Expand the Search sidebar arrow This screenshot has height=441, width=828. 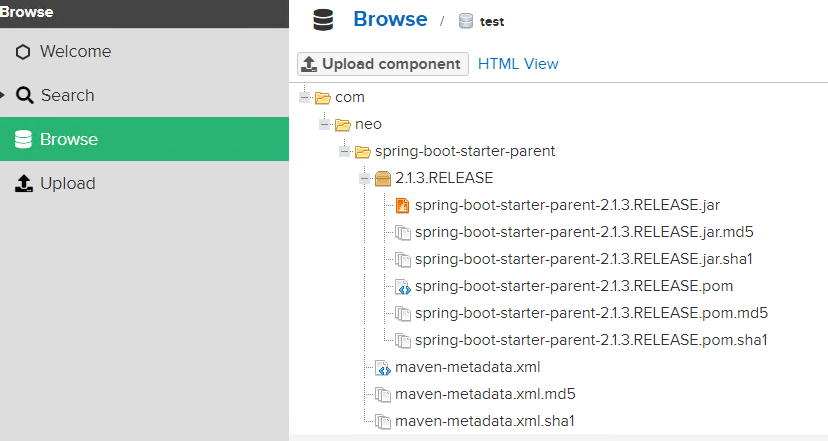pos(2,95)
